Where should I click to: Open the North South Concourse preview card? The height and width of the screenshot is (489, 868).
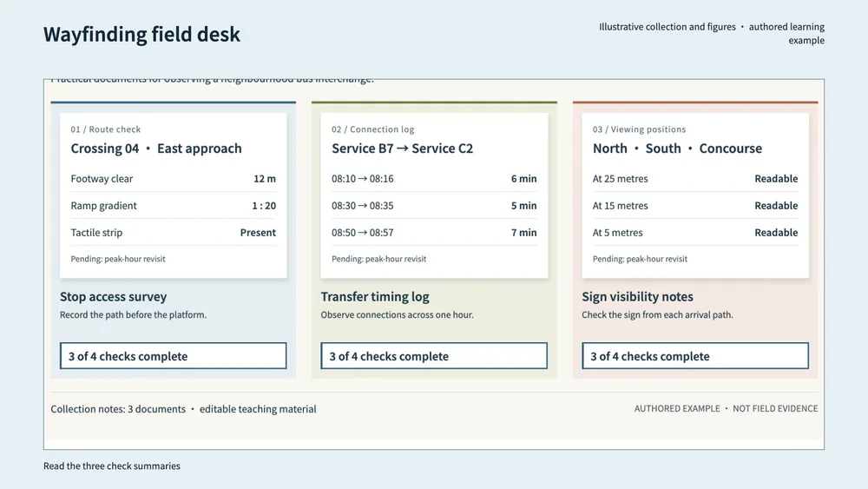pos(695,195)
